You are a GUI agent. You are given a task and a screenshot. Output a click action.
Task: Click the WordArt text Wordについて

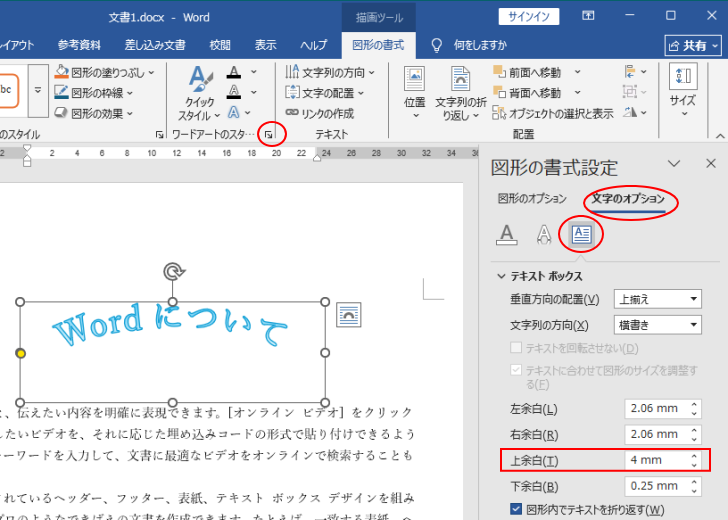(170, 325)
